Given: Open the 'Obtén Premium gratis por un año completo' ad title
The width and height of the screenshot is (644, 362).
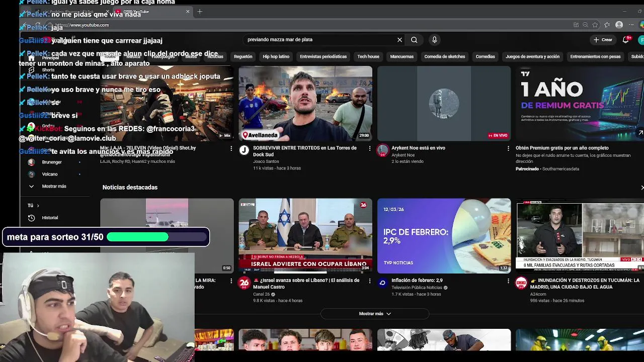Looking at the screenshot, I should click(562, 148).
